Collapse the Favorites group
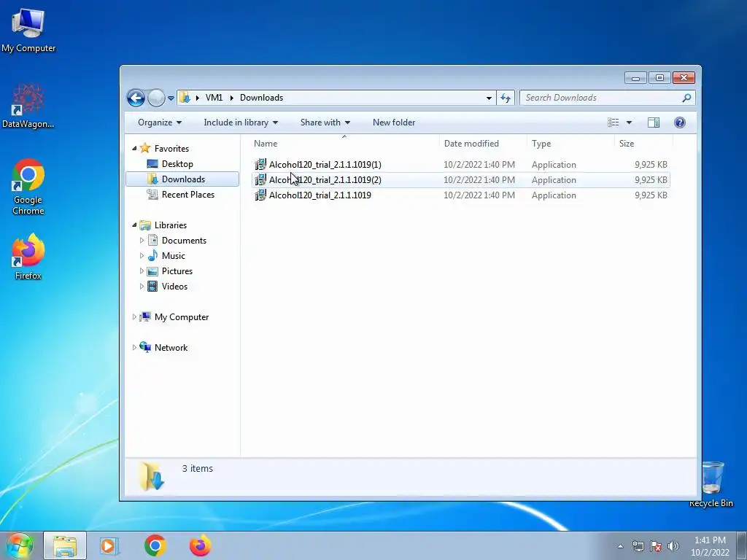 (134, 149)
